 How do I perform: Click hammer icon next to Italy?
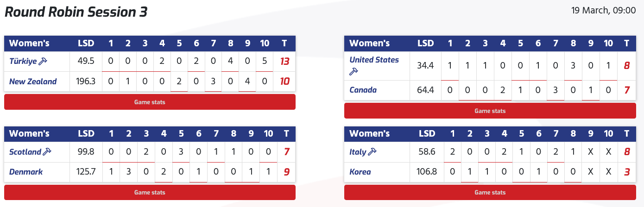click(371, 152)
